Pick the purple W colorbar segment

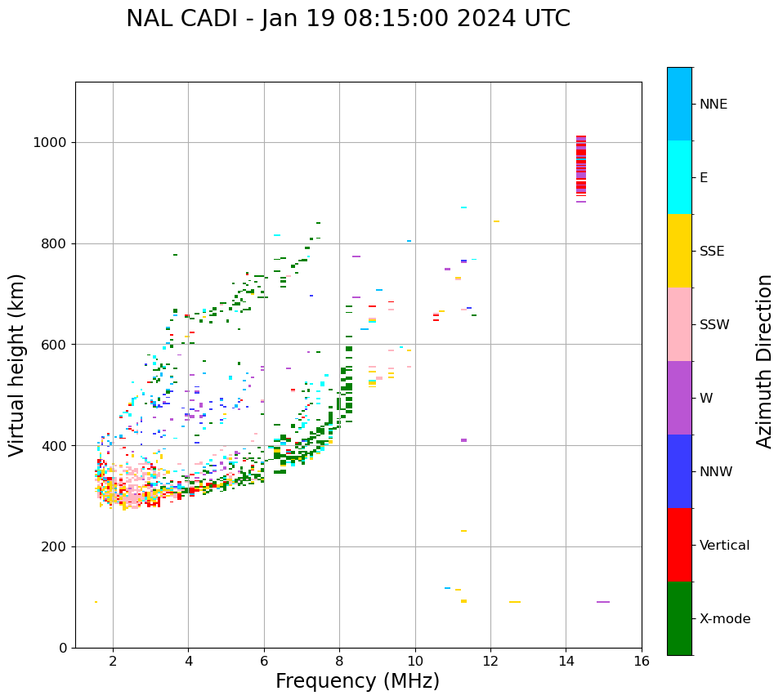pos(679,398)
